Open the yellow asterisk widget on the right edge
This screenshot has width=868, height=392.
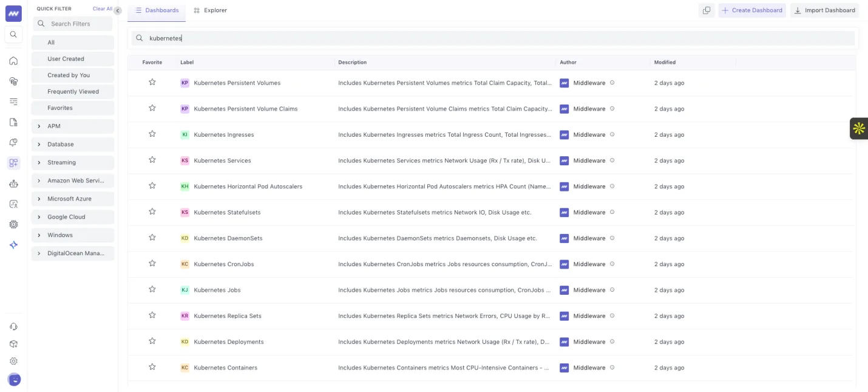click(859, 128)
